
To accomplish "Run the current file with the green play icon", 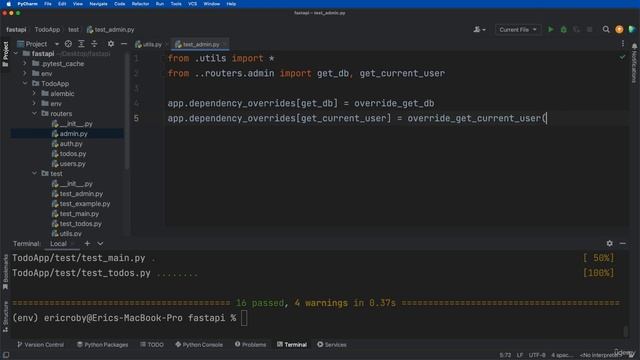I will point(551,29).
